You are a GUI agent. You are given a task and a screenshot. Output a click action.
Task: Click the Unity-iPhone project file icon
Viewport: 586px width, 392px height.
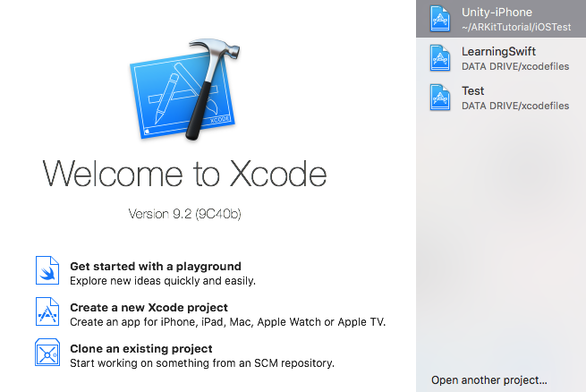coord(441,20)
